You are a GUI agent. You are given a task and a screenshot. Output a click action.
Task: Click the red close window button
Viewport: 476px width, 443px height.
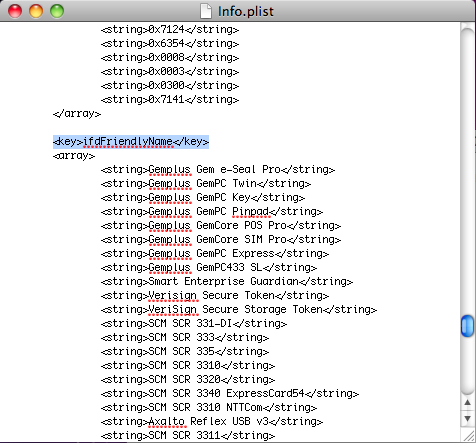[x=15, y=11]
